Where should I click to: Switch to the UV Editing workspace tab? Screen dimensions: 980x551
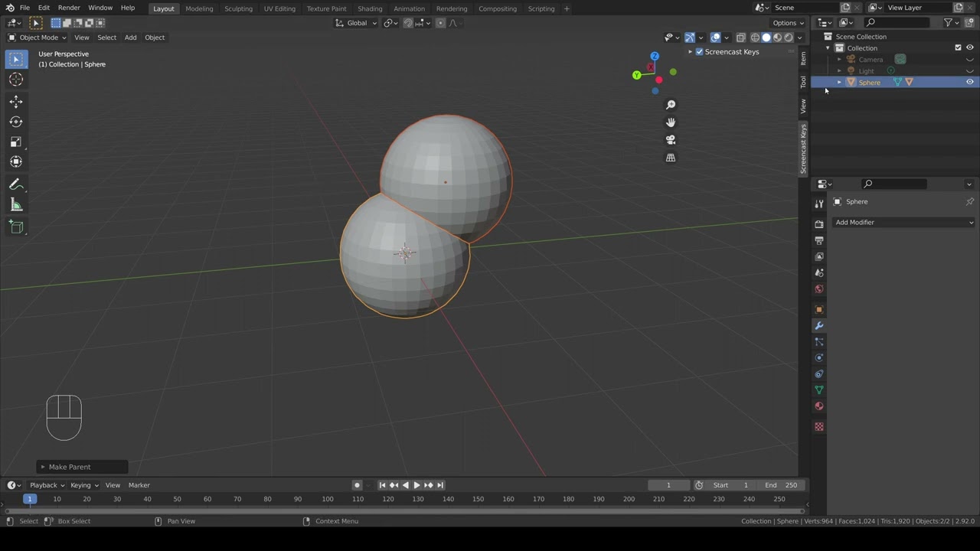(279, 8)
